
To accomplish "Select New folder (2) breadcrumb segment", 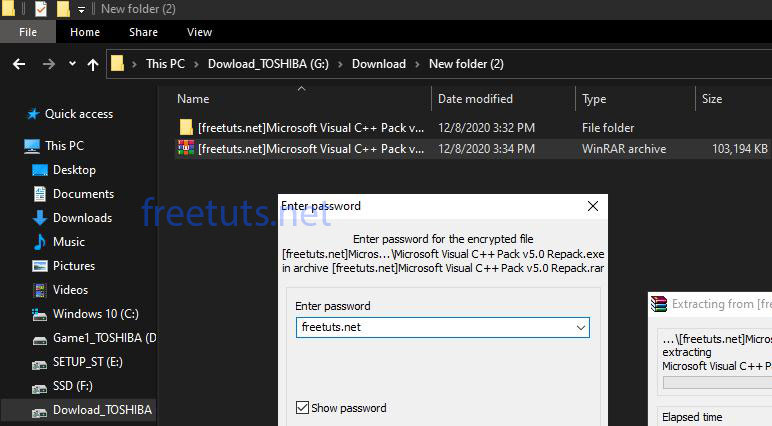I will [x=466, y=64].
